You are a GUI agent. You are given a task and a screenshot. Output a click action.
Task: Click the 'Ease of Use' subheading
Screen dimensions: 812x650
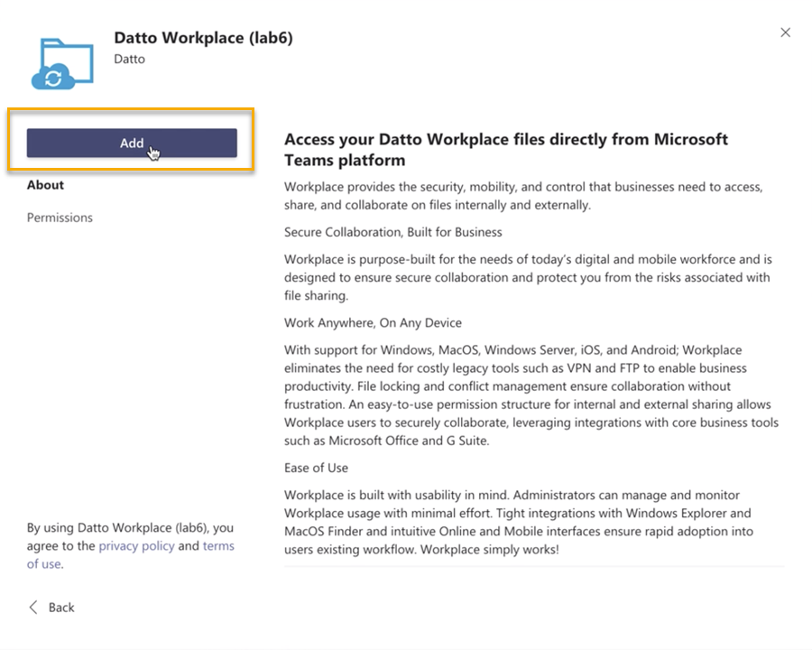(316, 468)
